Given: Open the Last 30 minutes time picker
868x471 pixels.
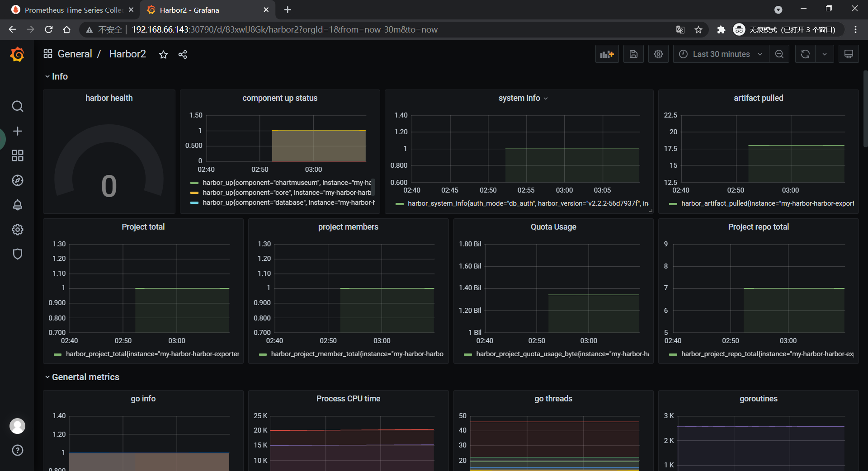Looking at the screenshot, I should (721, 54).
